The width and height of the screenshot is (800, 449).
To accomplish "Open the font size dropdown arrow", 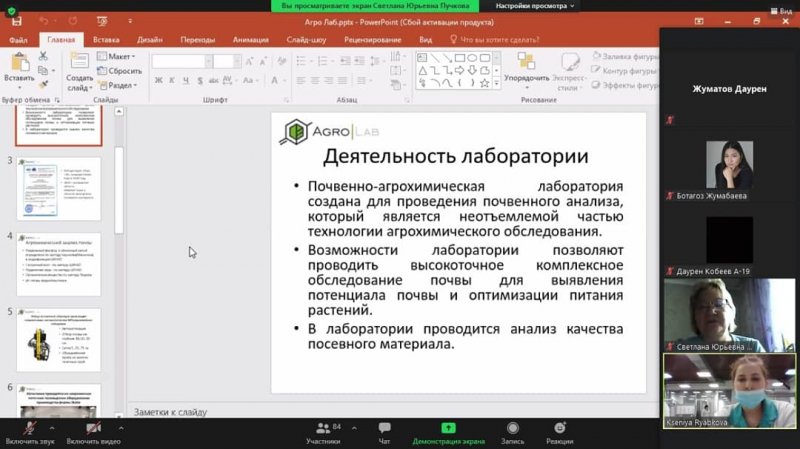I will (237, 61).
